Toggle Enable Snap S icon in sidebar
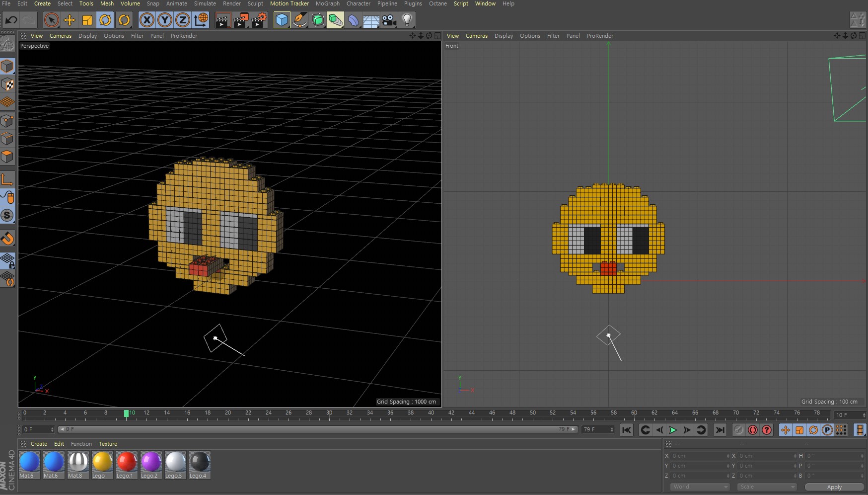This screenshot has width=868, height=495. click(x=7, y=216)
